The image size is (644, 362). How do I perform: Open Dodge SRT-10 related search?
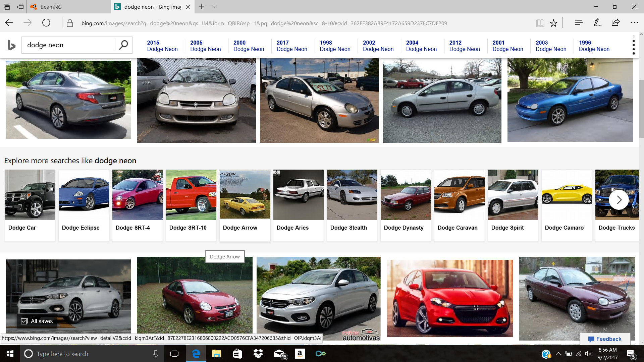pyautogui.click(x=191, y=205)
